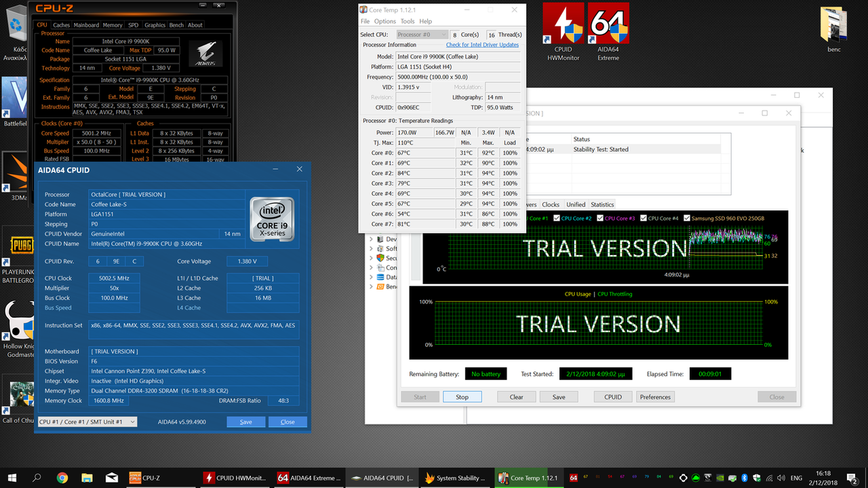Open CPUID button in Stability Test
This screenshot has height=488, width=868.
coord(613,397)
